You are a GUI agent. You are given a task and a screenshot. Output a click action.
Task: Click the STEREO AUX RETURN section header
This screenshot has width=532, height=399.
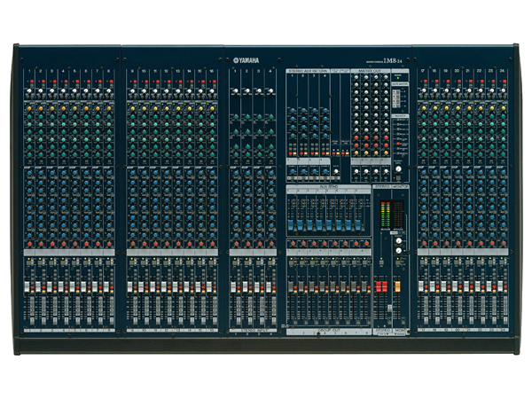tap(308, 71)
